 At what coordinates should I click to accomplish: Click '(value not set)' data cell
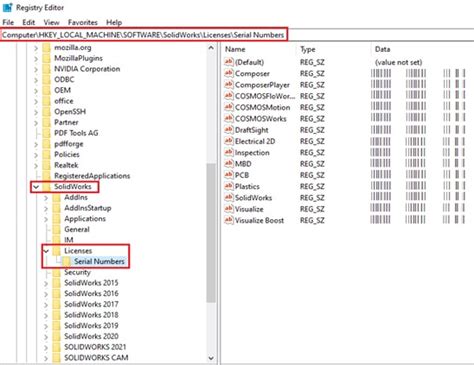pyautogui.click(x=398, y=62)
